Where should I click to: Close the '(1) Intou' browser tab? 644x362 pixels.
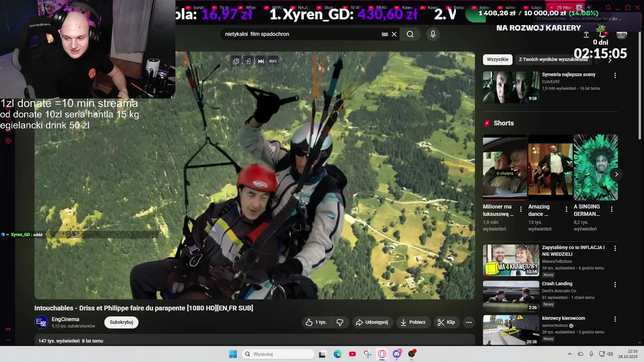[579, 8]
